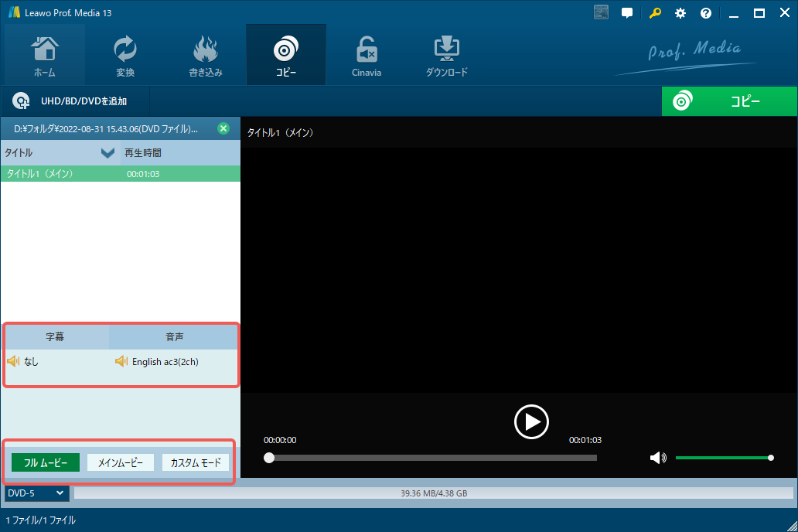Open the ホーム (Home) module
798x532 pixels.
44,56
